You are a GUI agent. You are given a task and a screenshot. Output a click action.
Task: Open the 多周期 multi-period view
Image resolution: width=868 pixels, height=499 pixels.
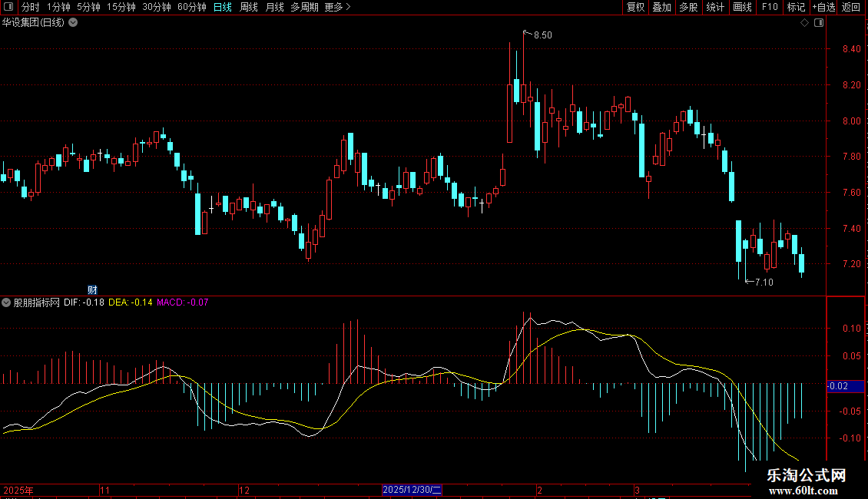[x=304, y=7]
